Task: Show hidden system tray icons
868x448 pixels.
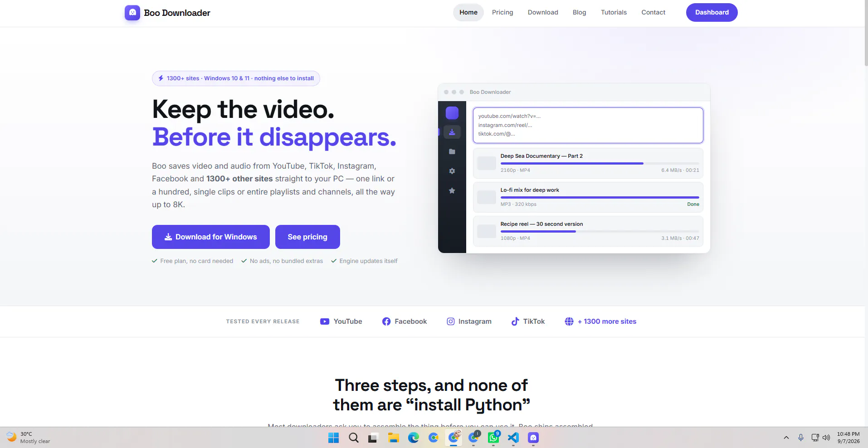Action: tap(786, 438)
